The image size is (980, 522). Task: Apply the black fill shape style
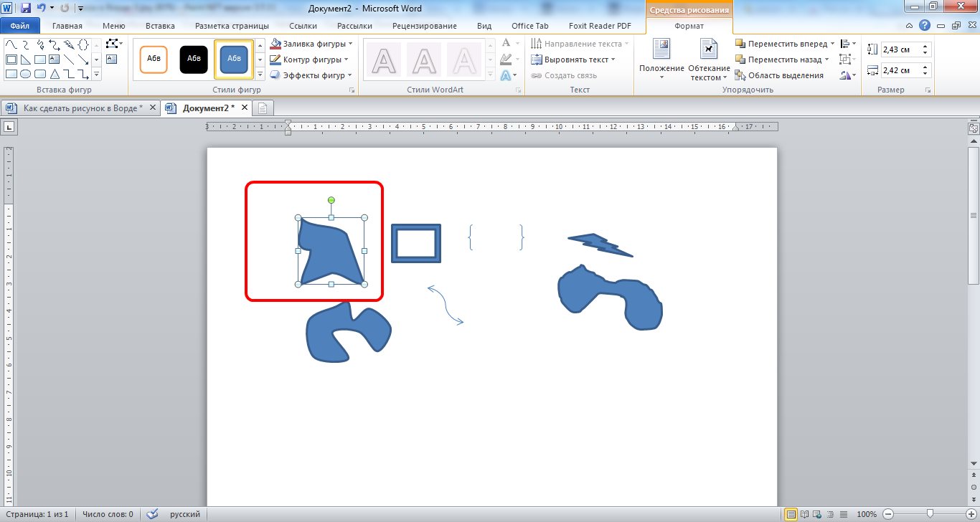pos(194,59)
